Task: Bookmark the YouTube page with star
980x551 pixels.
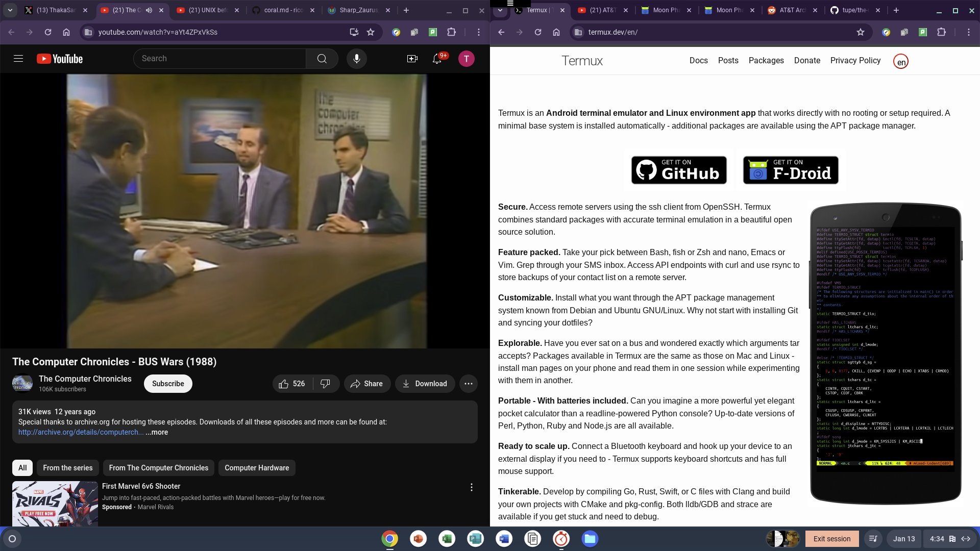Action: (x=371, y=32)
